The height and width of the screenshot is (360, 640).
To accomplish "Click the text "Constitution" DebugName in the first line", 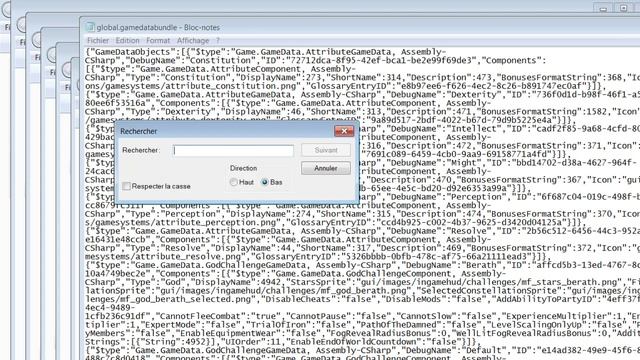I will pyautogui.click(x=216, y=60).
